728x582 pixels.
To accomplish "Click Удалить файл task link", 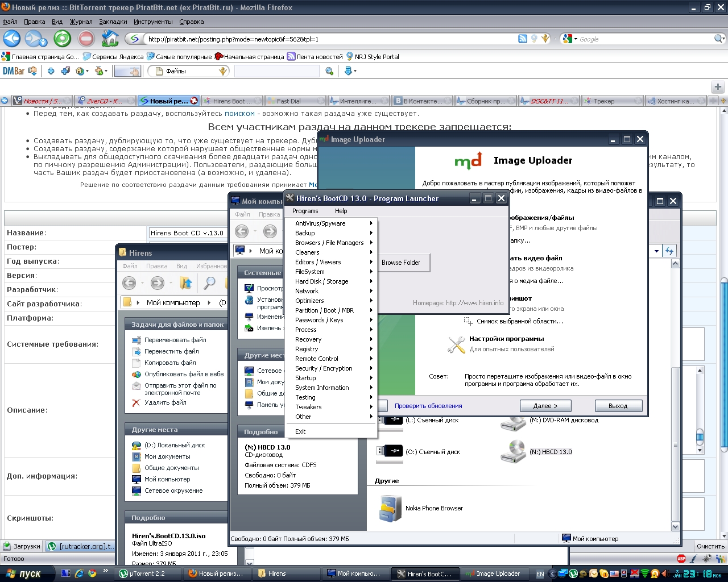I will click(x=166, y=402).
